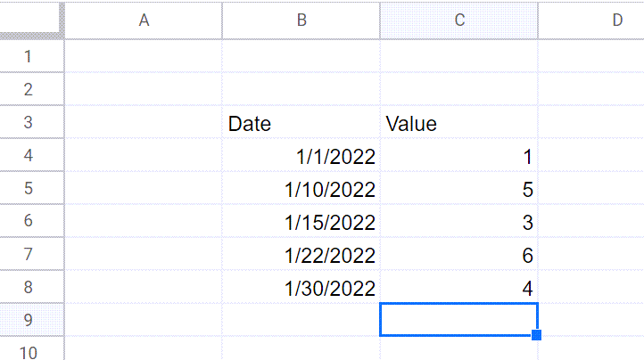Select the cell containing 1/10/2022

(x=301, y=190)
